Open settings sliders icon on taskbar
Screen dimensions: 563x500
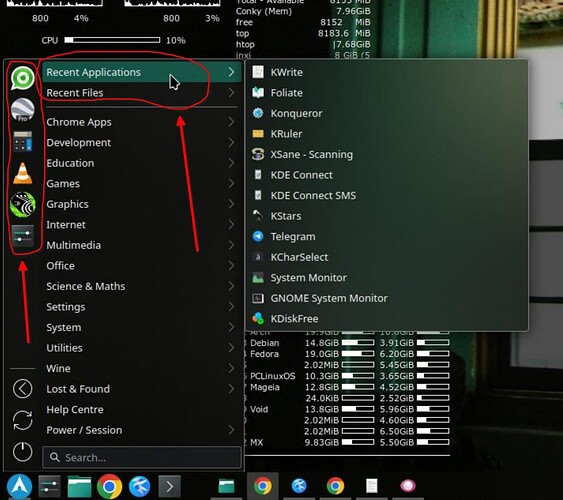50,487
